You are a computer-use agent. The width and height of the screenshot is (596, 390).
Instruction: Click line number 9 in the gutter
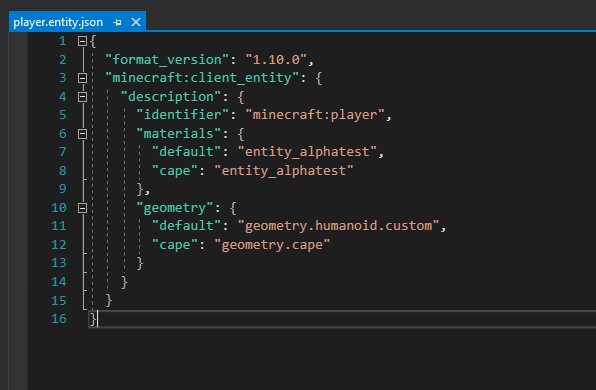pyautogui.click(x=63, y=189)
